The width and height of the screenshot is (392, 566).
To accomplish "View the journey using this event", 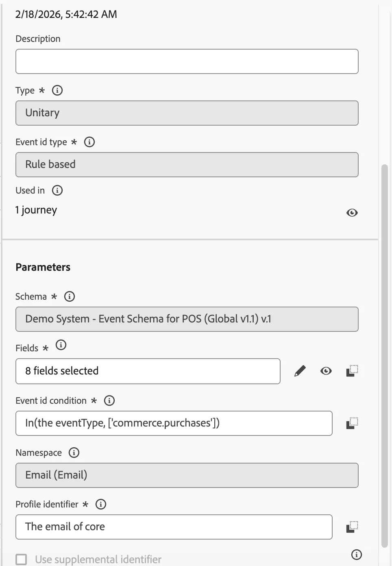I will click(x=352, y=213).
